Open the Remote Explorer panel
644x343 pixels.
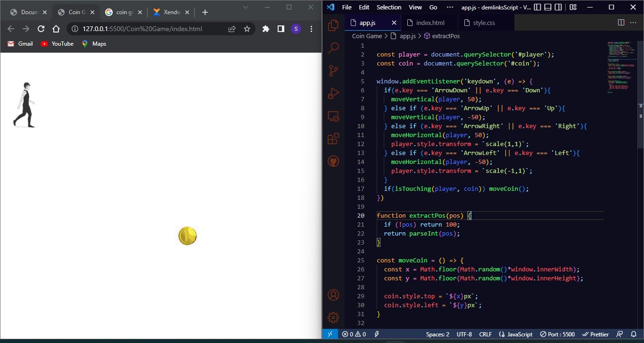(333, 116)
